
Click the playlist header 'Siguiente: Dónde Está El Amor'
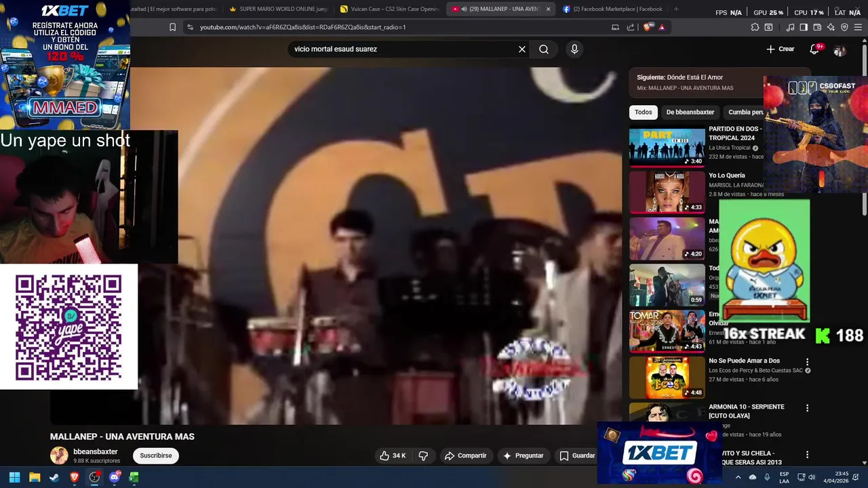point(679,77)
